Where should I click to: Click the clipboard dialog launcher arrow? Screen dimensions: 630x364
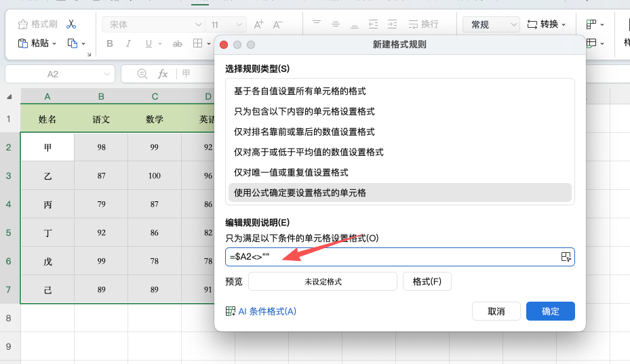tap(90, 54)
